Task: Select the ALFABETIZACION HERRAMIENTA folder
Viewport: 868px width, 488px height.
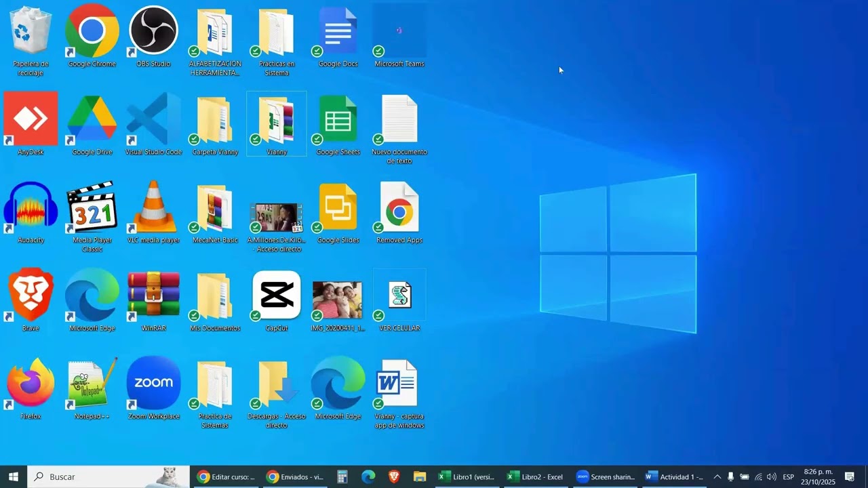Action: (215, 40)
